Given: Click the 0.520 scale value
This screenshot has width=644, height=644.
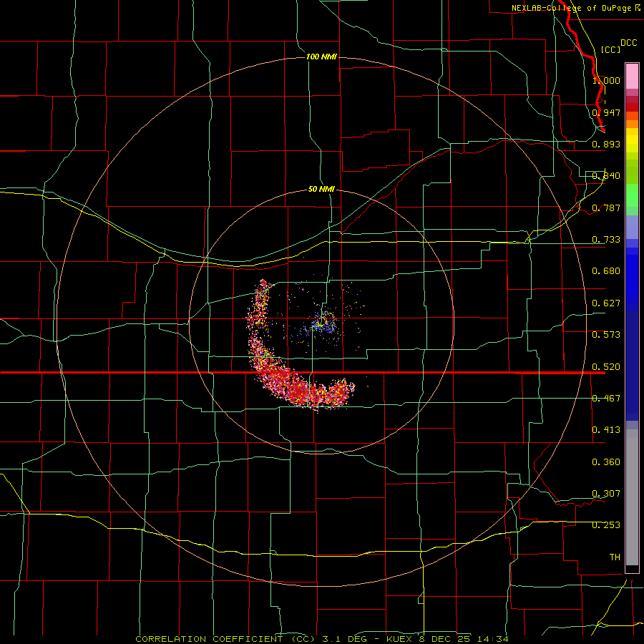Looking at the screenshot, I should [x=606, y=367].
